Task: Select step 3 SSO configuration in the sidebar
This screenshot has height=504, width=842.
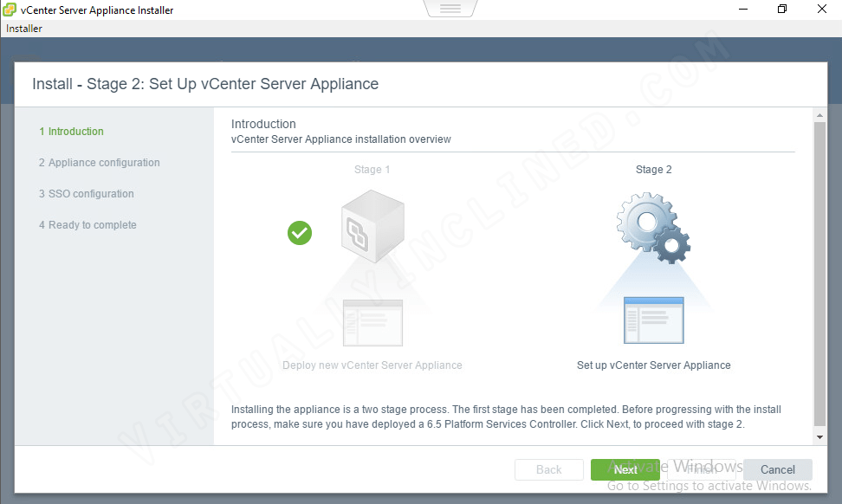Action: (x=86, y=193)
